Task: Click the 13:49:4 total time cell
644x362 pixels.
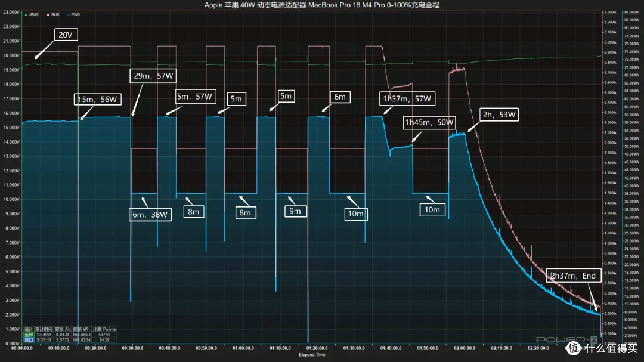Action: pyautogui.click(x=44, y=335)
